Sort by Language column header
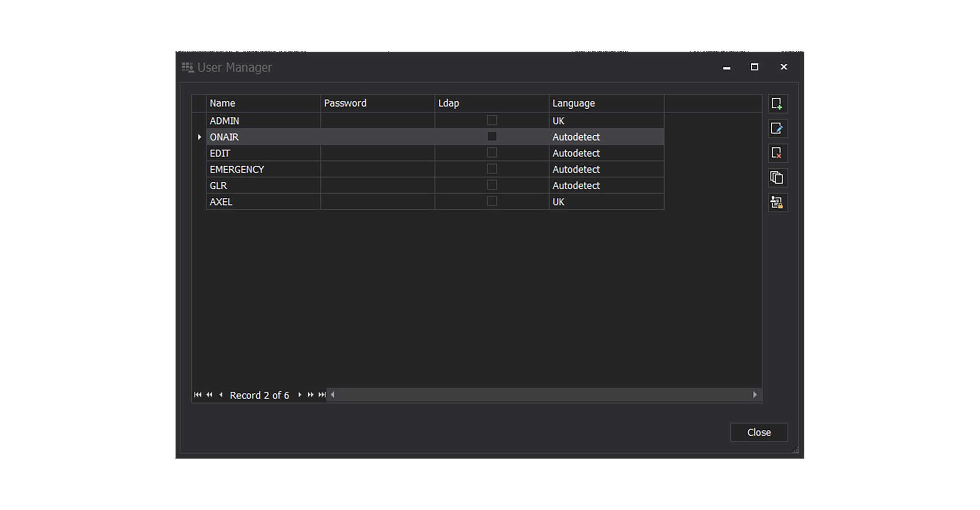This screenshot has height=510, width=980. tap(606, 103)
